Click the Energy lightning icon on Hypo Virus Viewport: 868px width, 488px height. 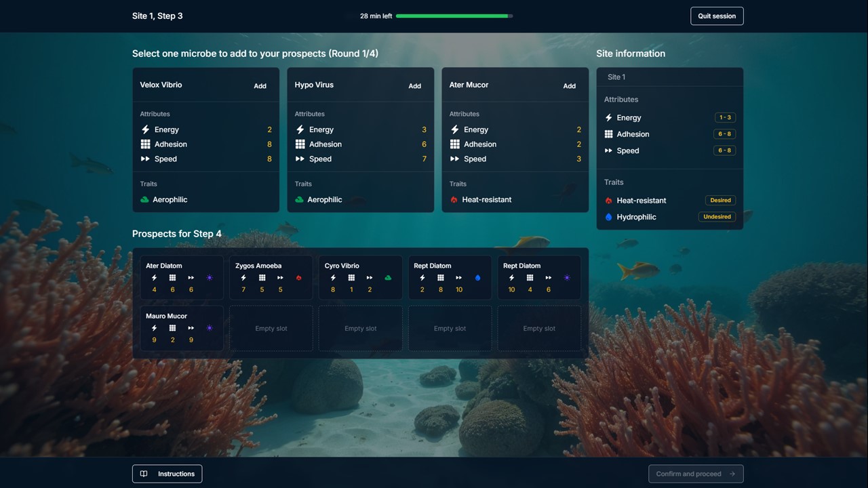(x=300, y=129)
